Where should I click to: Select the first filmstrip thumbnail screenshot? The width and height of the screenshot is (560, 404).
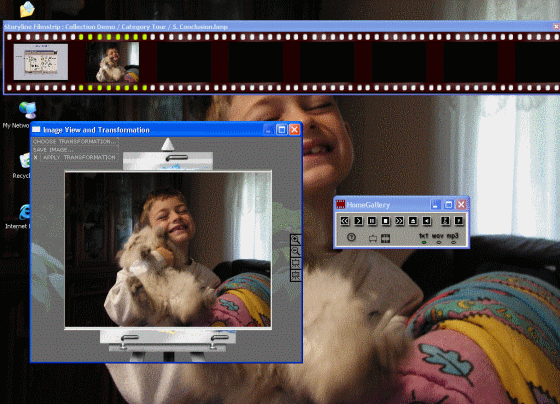click(x=41, y=62)
